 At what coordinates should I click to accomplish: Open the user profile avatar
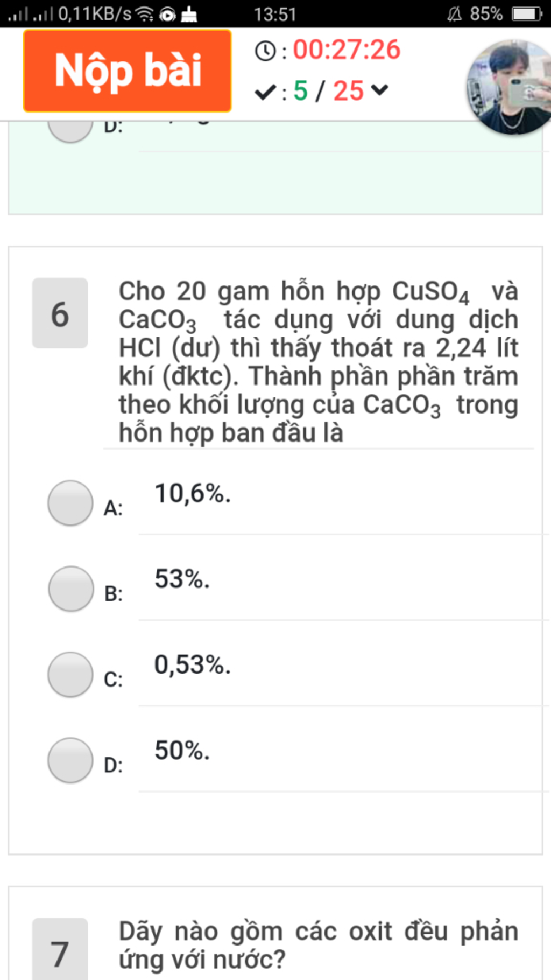point(509,87)
